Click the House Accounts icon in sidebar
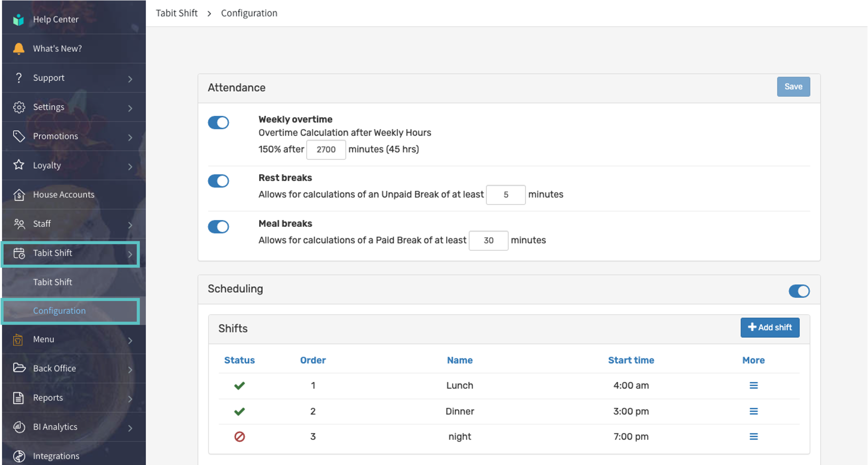 point(19,194)
